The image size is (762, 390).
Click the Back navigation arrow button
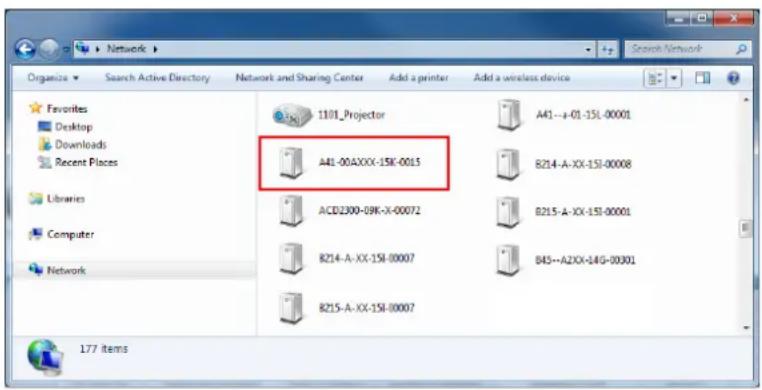pyautogui.click(x=25, y=49)
